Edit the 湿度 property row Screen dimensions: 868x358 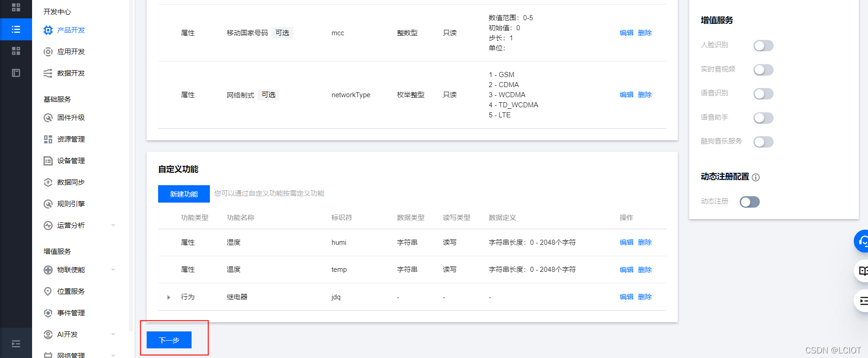point(626,242)
